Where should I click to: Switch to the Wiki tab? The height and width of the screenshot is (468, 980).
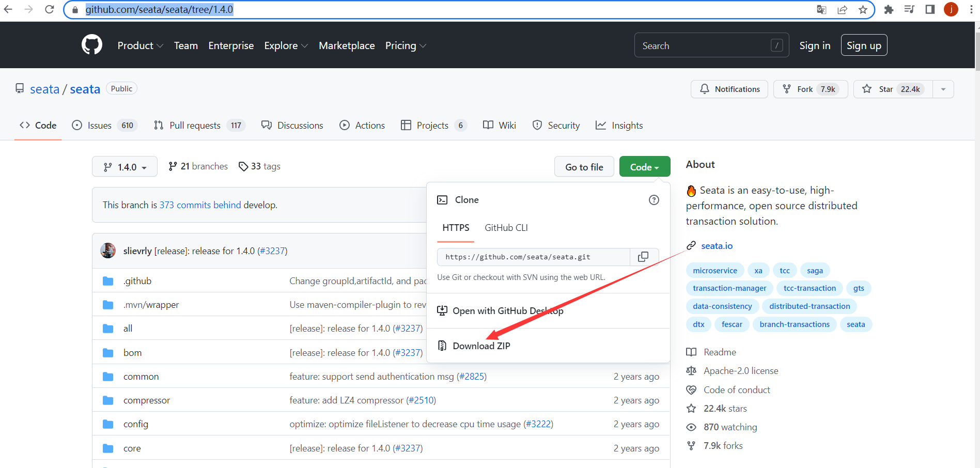coord(499,125)
